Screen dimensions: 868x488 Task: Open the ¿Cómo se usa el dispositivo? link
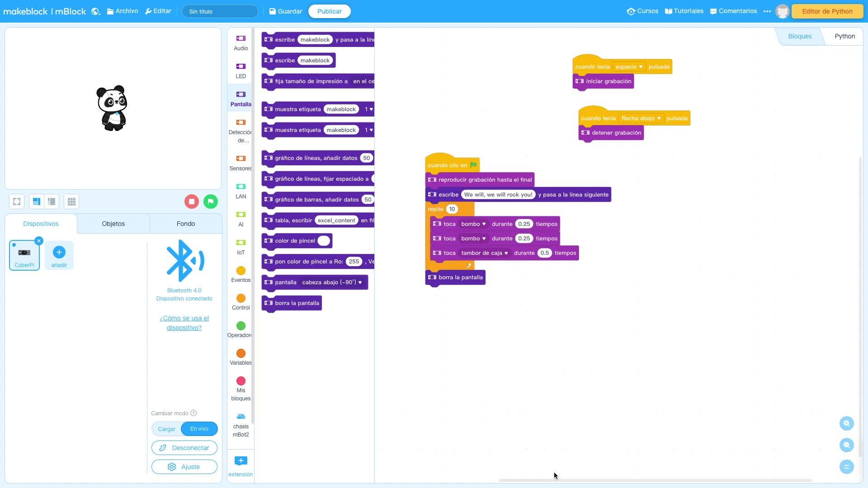184,323
